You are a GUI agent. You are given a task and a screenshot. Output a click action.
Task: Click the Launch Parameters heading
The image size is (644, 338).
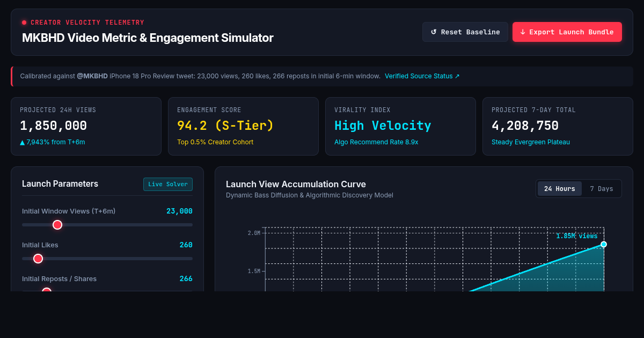coord(60,184)
